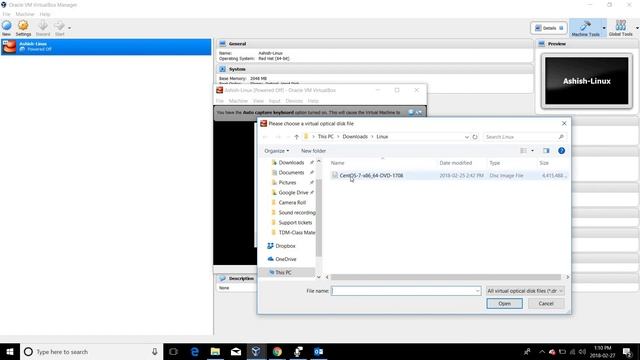The image size is (640, 360).
Task: Open Downloads in the navigation pane
Action: tap(291, 162)
